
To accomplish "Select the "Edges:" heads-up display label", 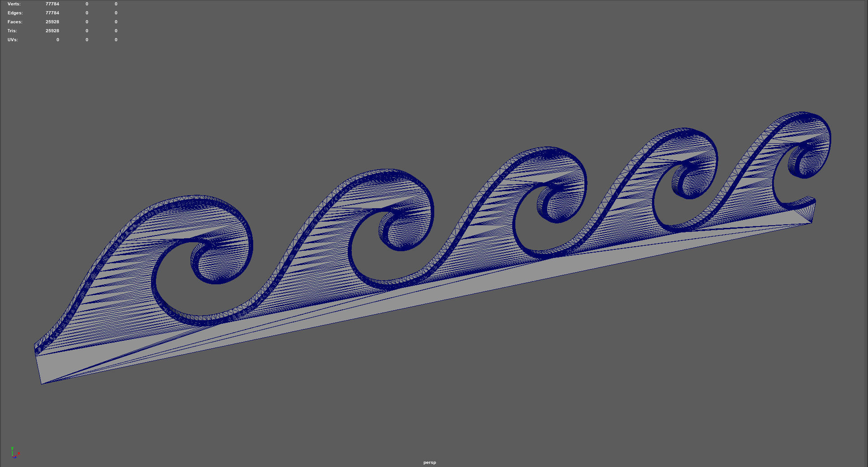I will [x=15, y=13].
